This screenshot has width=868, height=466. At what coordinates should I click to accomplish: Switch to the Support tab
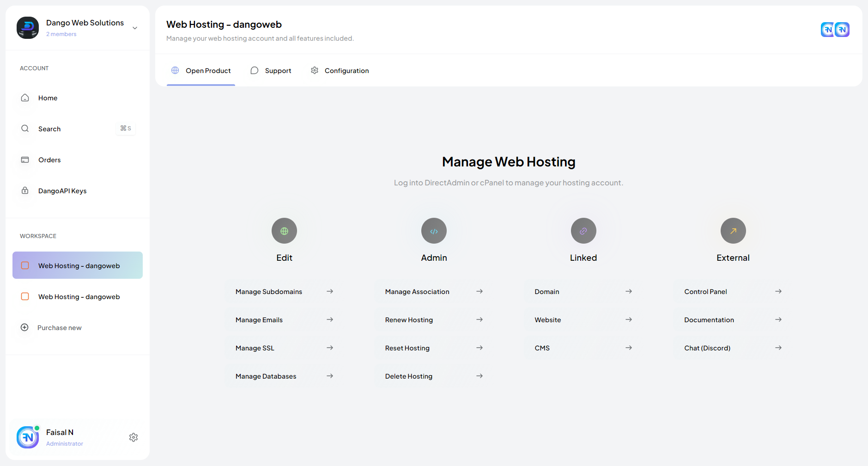[x=271, y=71]
